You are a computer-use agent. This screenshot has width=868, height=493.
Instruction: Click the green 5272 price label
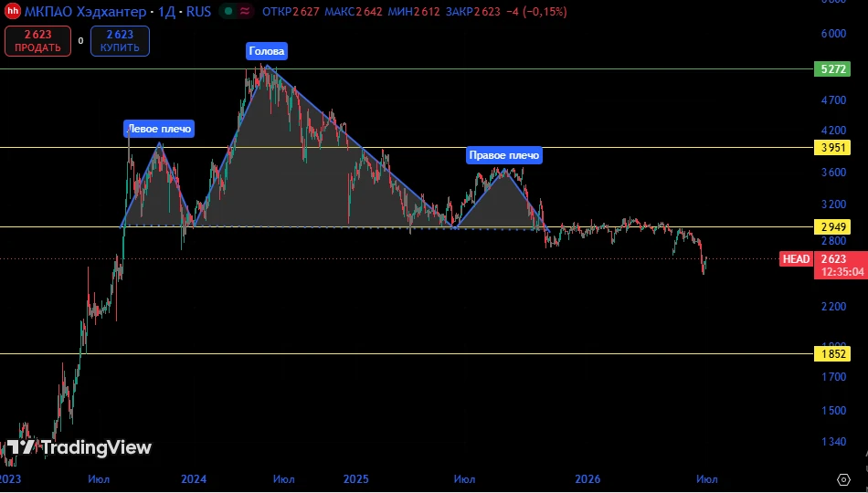tap(832, 69)
